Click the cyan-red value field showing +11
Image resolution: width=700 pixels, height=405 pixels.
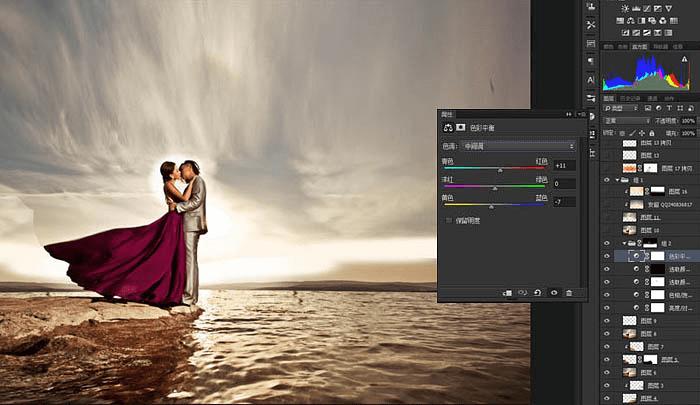(x=564, y=165)
